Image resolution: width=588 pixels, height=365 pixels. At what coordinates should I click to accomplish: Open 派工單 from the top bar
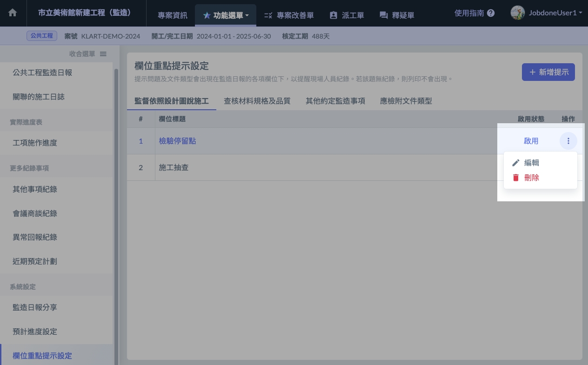pos(347,15)
